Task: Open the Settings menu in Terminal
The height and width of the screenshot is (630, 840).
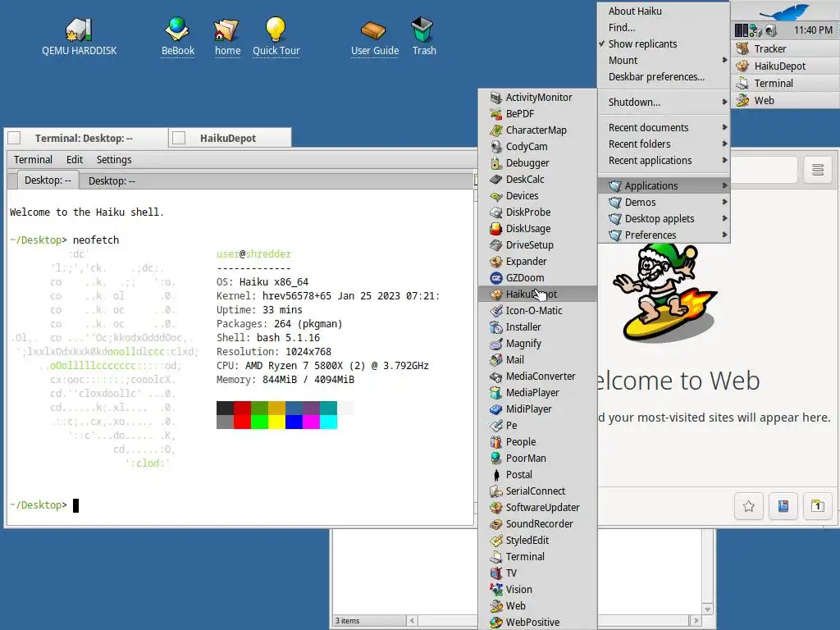Action: pyautogui.click(x=113, y=160)
